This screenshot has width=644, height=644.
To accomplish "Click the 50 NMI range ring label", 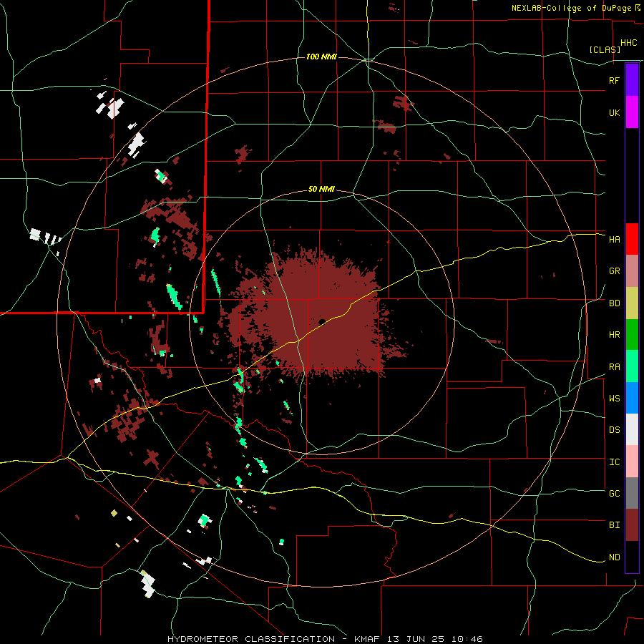I will (321, 189).
